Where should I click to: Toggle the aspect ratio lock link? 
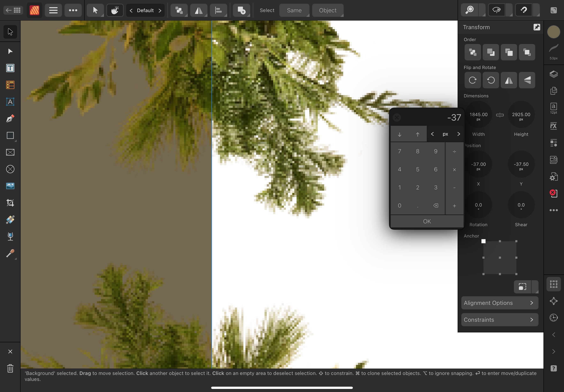(x=500, y=115)
